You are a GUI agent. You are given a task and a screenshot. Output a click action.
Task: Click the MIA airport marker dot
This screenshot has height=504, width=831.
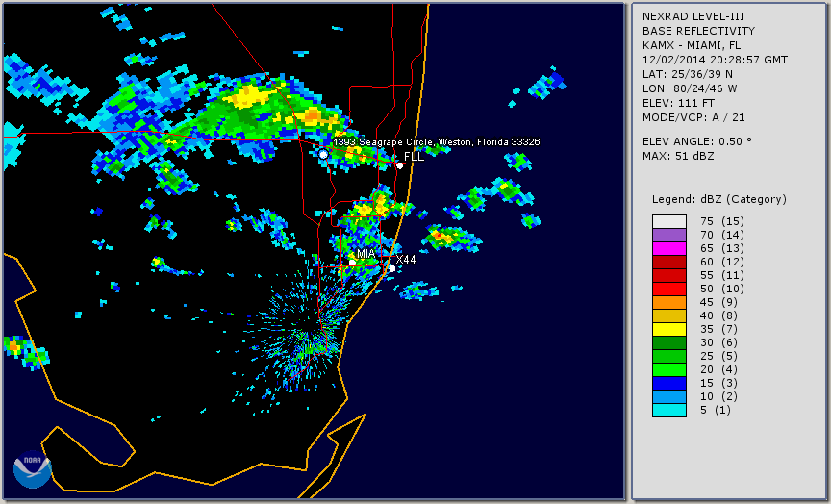click(352, 263)
